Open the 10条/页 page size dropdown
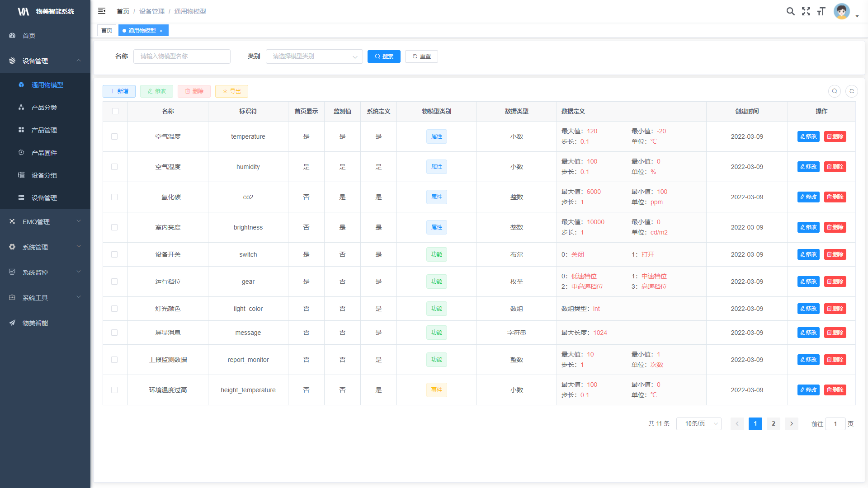868x488 pixels. [x=698, y=424]
